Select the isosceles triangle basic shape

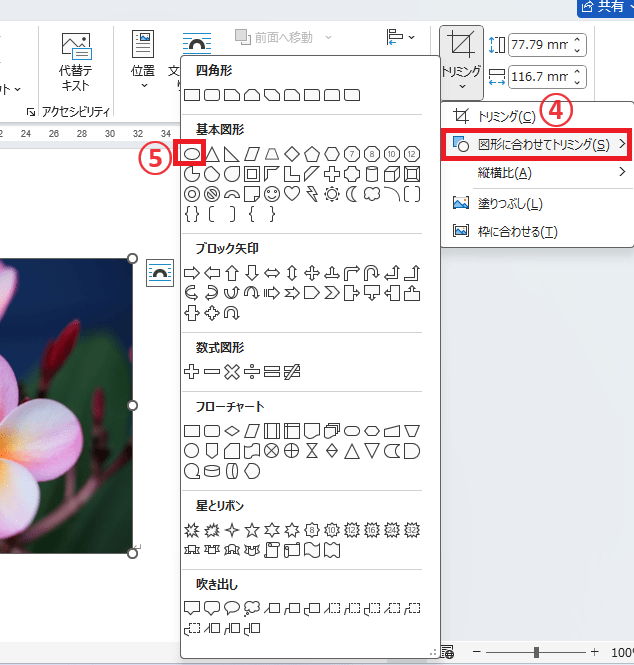(x=212, y=154)
